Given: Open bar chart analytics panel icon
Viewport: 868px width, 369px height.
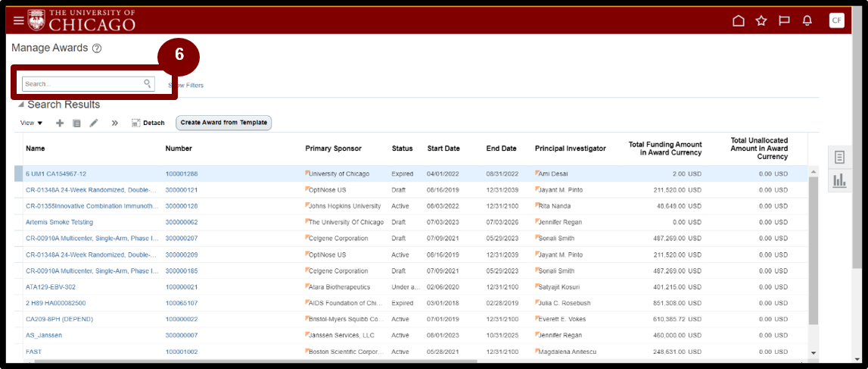Looking at the screenshot, I should 839,180.
